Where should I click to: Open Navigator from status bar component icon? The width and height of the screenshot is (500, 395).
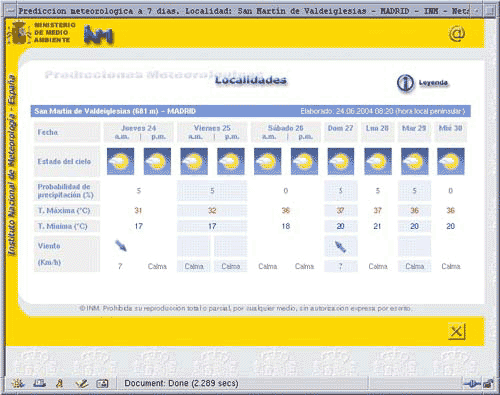click(x=18, y=384)
